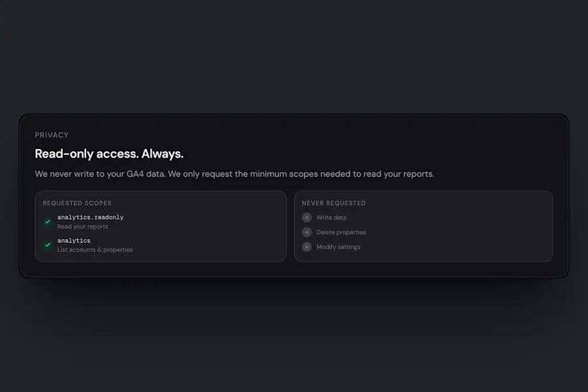588x392 pixels.
Task: Select the PRIVACY section label
Action: (52, 135)
